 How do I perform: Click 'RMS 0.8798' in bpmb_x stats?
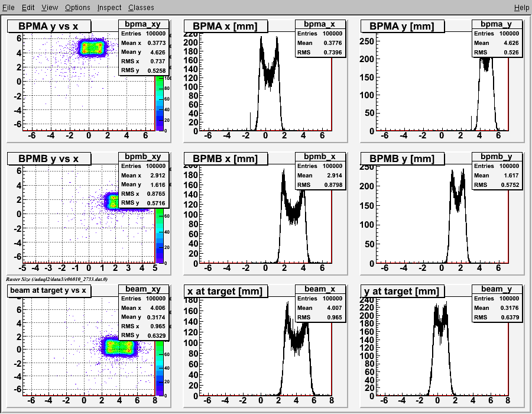tap(320, 185)
